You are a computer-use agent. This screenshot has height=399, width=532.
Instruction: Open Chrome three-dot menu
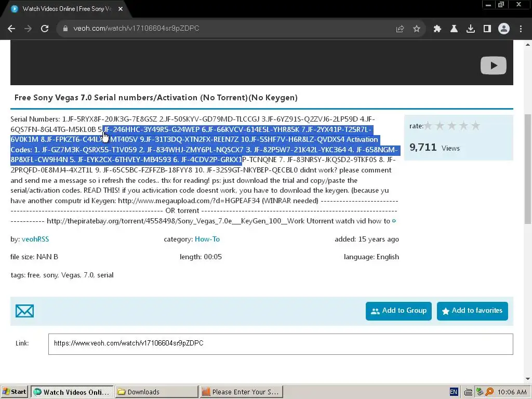[x=521, y=29]
